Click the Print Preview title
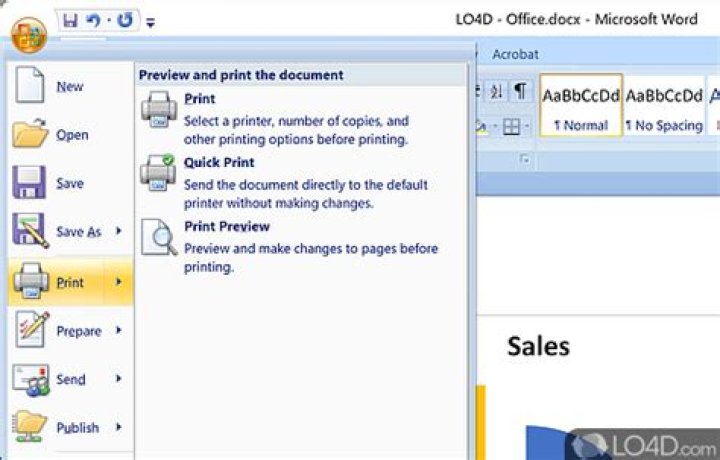The width and height of the screenshot is (720, 460). pos(227,226)
